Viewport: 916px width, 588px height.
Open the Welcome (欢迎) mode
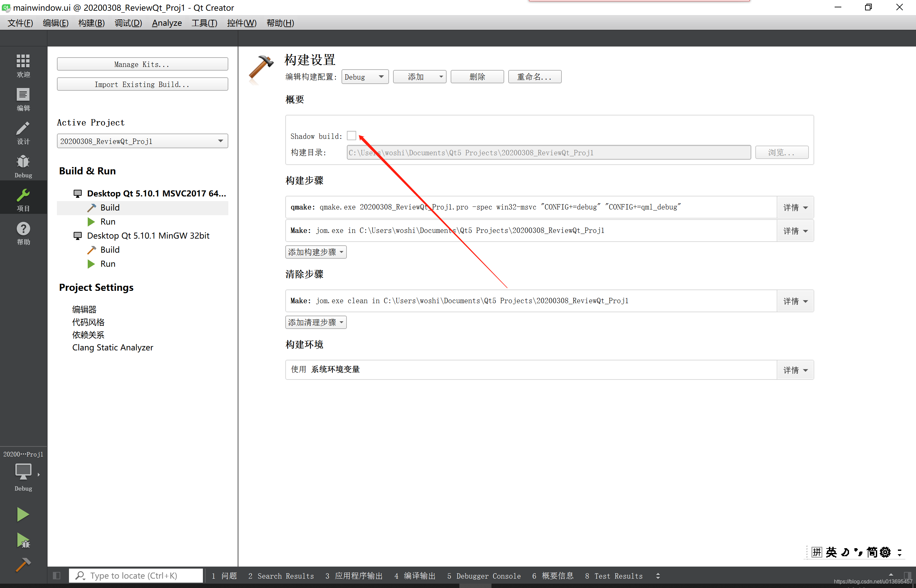point(23,65)
